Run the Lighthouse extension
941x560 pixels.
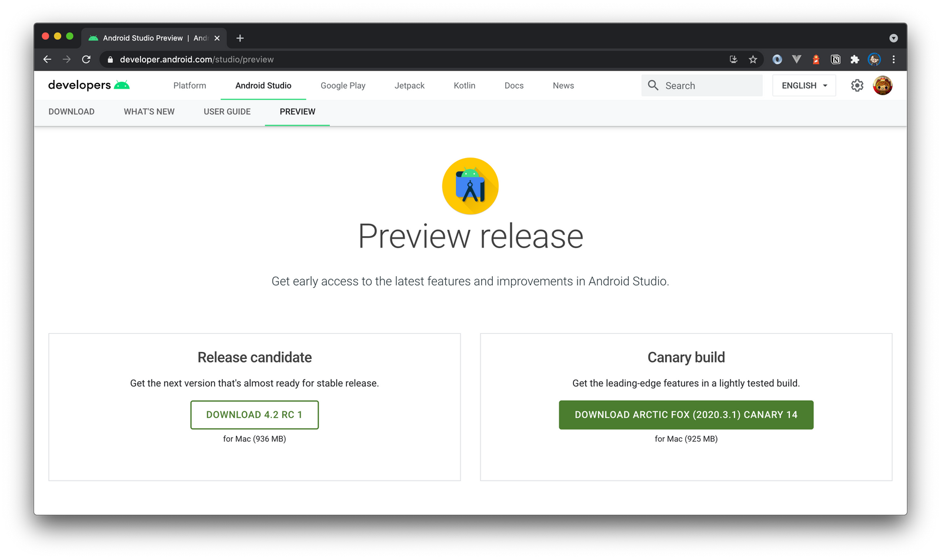[816, 59]
